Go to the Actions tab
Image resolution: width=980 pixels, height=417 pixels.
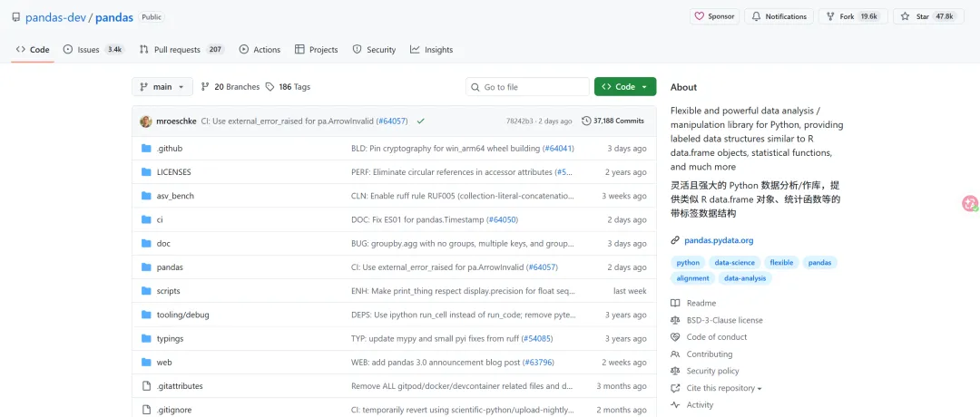[x=260, y=49]
